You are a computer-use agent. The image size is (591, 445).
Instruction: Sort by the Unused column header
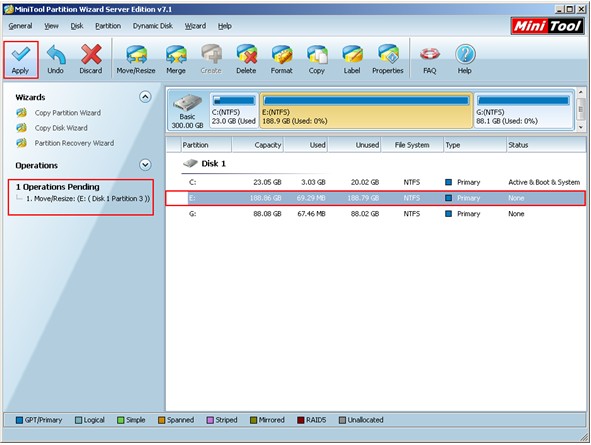pos(354,145)
